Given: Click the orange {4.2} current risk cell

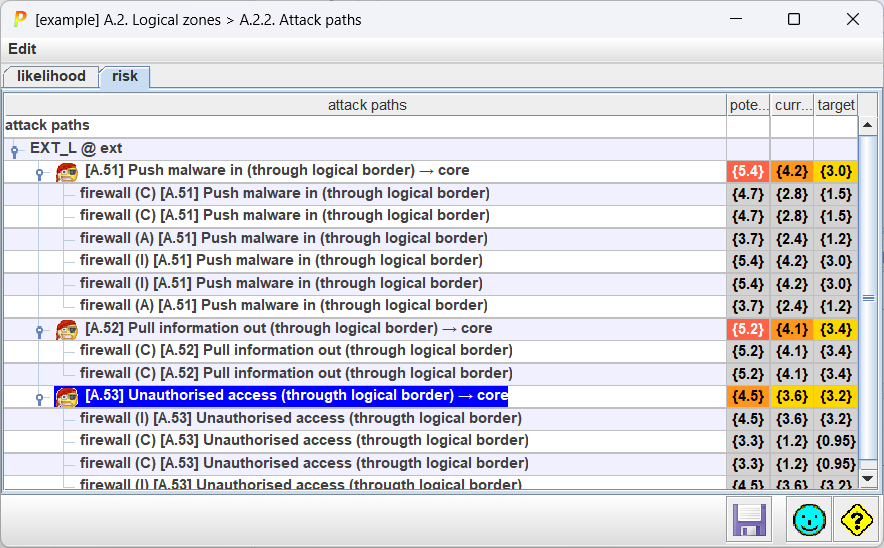Looking at the screenshot, I should (x=791, y=171).
